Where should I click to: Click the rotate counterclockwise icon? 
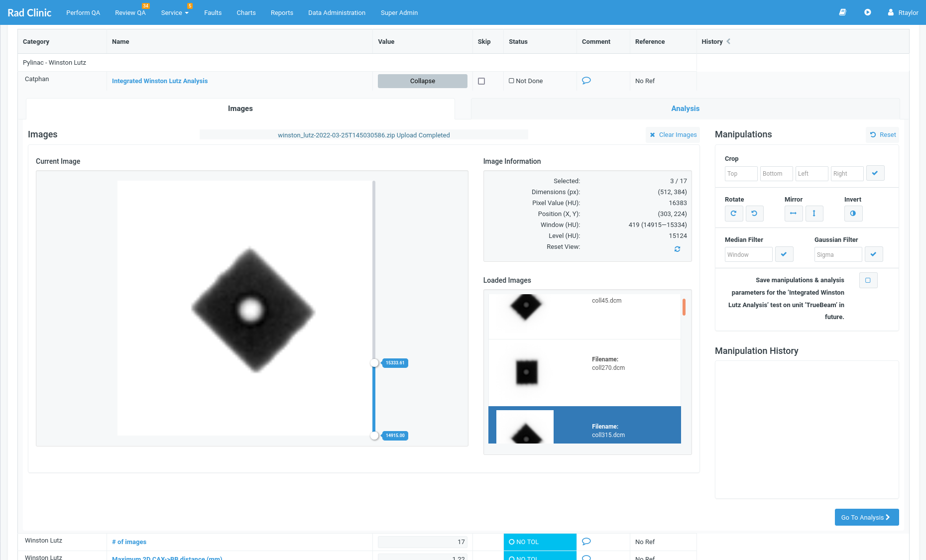(x=755, y=214)
